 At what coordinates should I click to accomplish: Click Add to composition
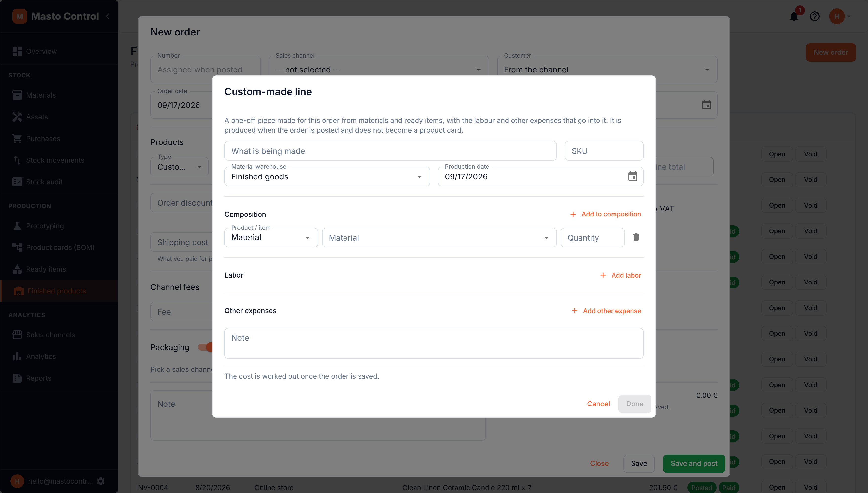pos(606,214)
